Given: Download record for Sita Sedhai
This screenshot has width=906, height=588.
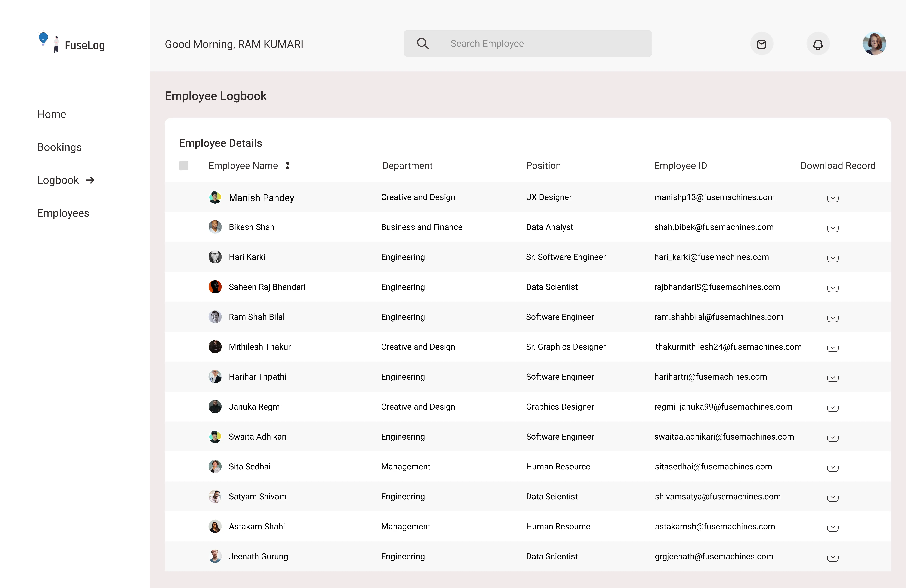Looking at the screenshot, I should point(833,467).
